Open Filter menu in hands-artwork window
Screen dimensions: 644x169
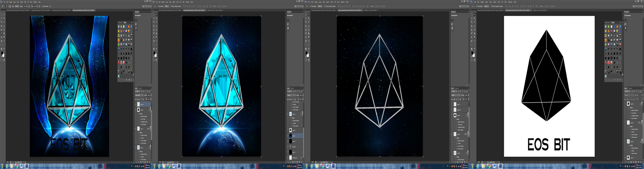25,2
